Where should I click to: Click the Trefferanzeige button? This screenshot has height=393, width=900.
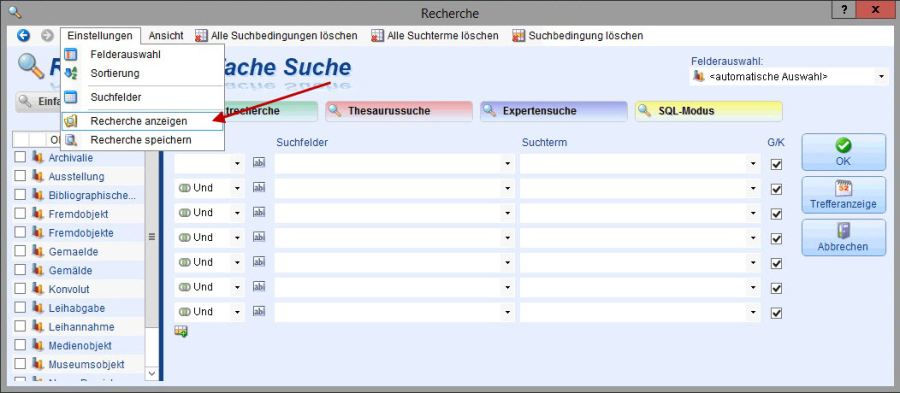coord(843,194)
